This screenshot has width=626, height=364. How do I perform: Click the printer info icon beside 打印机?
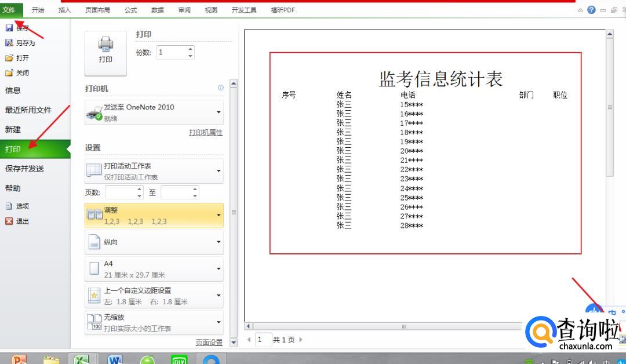220,88
